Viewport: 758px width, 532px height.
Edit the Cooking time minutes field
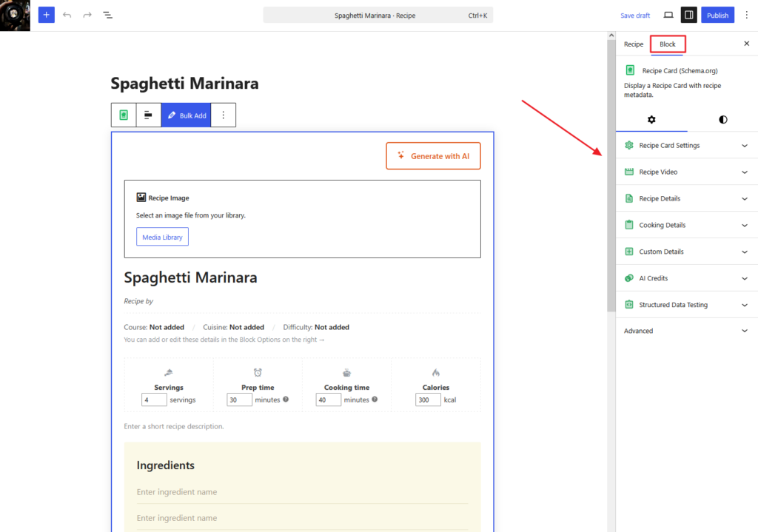(x=328, y=400)
